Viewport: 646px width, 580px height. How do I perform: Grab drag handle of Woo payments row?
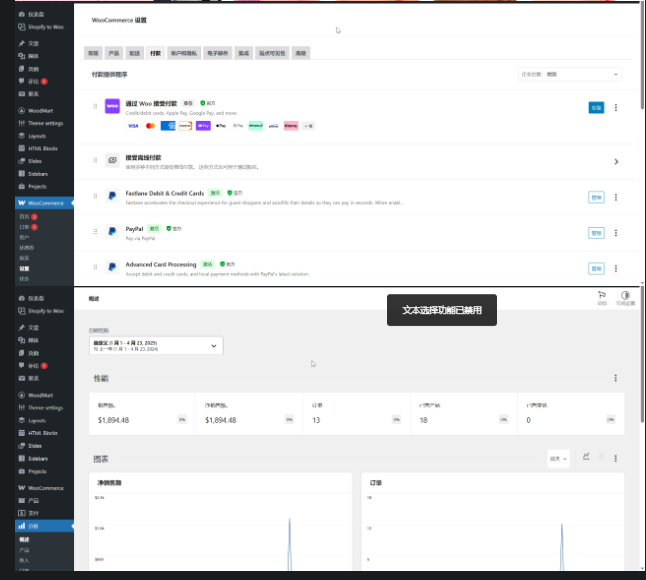point(95,106)
